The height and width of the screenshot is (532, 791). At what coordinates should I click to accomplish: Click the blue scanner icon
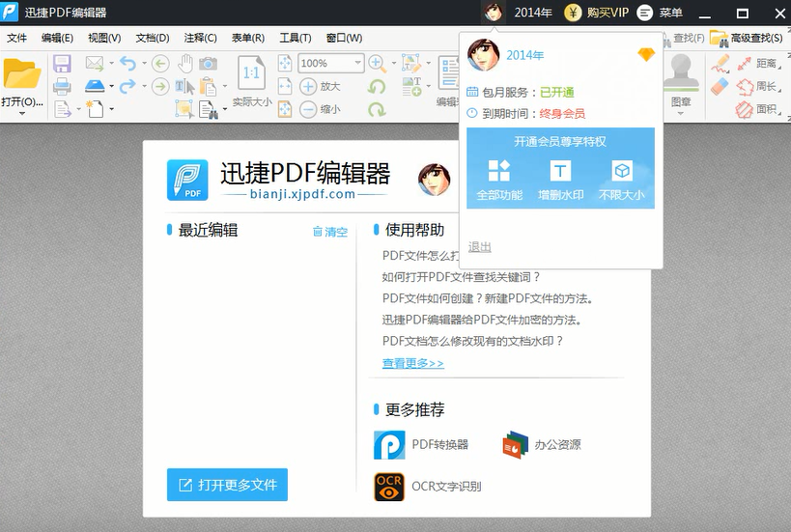[x=95, y=86]
